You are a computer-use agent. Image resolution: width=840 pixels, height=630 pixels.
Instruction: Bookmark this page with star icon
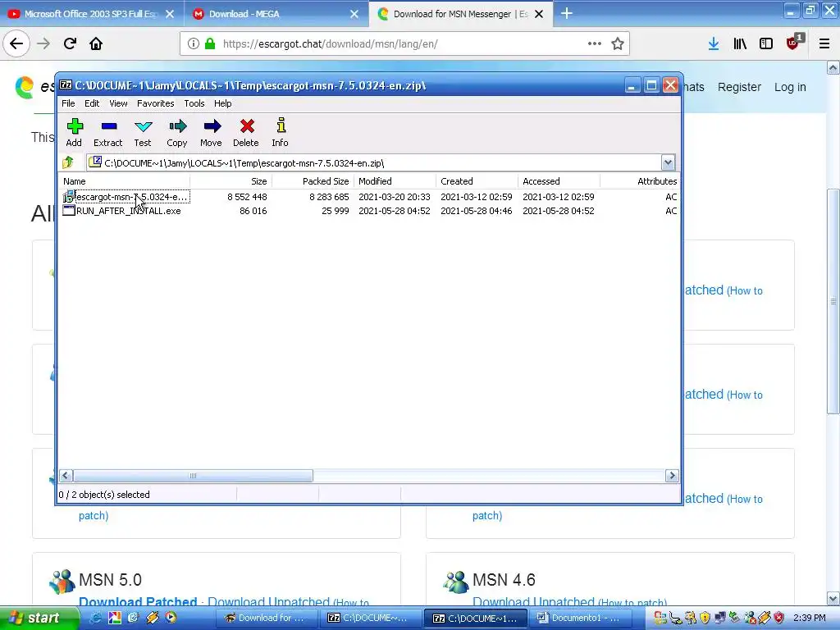618,43
